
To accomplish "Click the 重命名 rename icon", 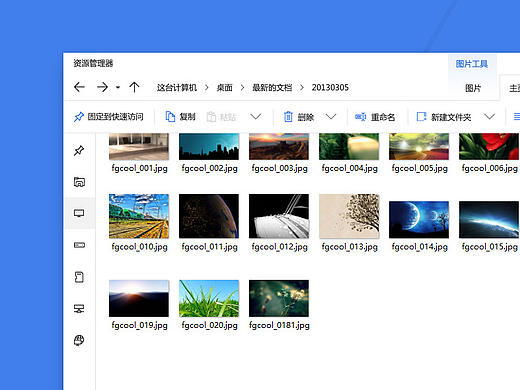I will tap(361, 117).
